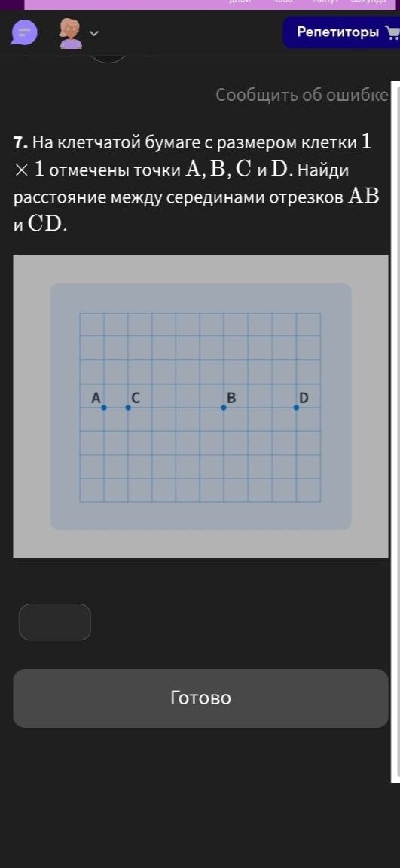This screenshot has width=400, height=868.
Task: Click the blue point D on the grid
Action: [x=296, y=408]
